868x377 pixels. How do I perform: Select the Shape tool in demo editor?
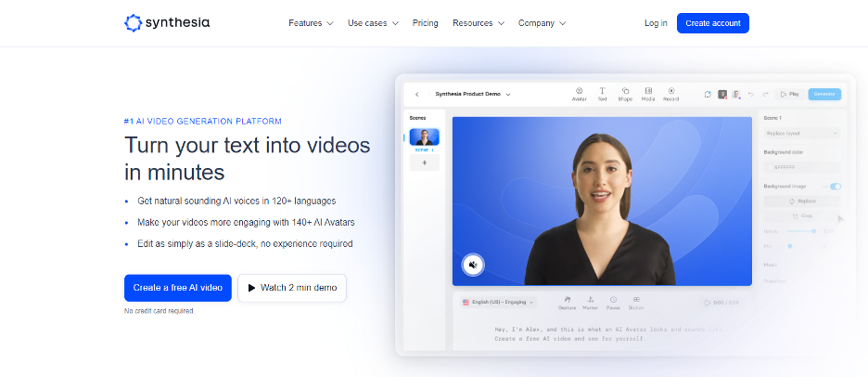pos(625,94)
